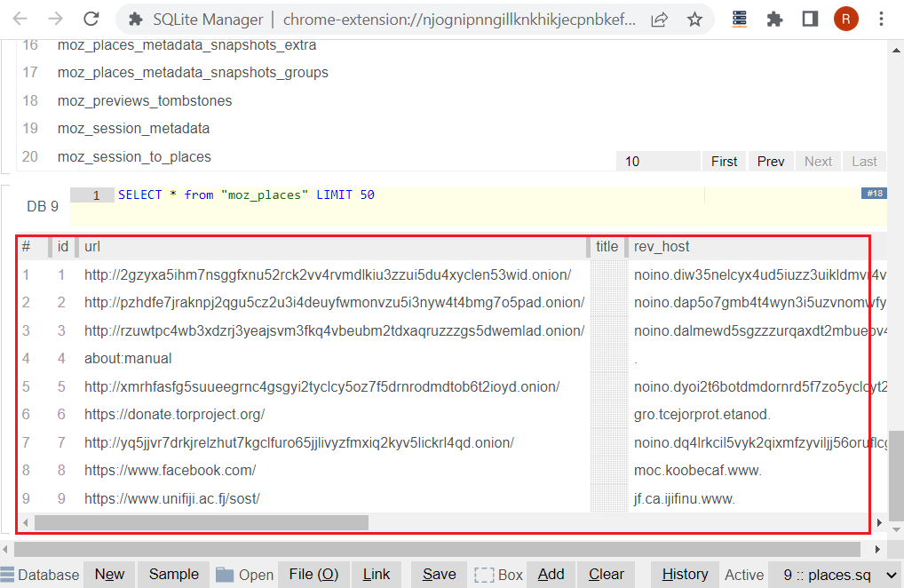Click the rev_host column header
Image resolution: width=904 pixels, height=588 pixels.
[662, 247]
